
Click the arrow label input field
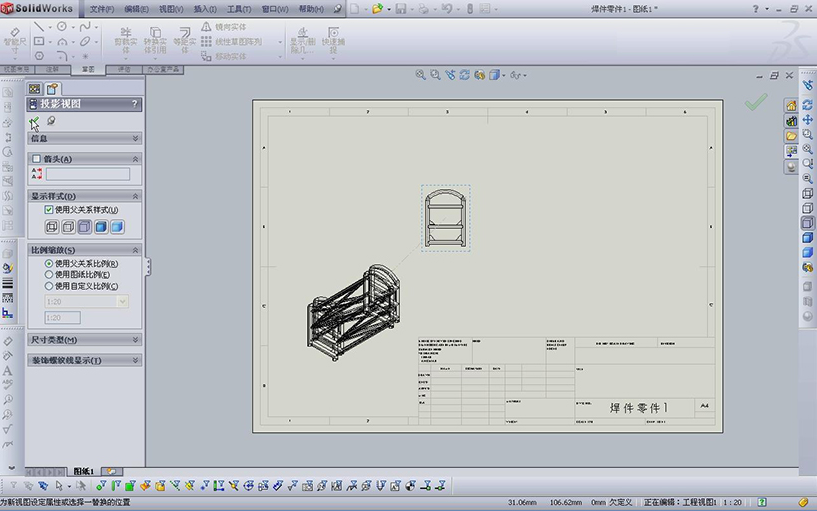[88, 174]
